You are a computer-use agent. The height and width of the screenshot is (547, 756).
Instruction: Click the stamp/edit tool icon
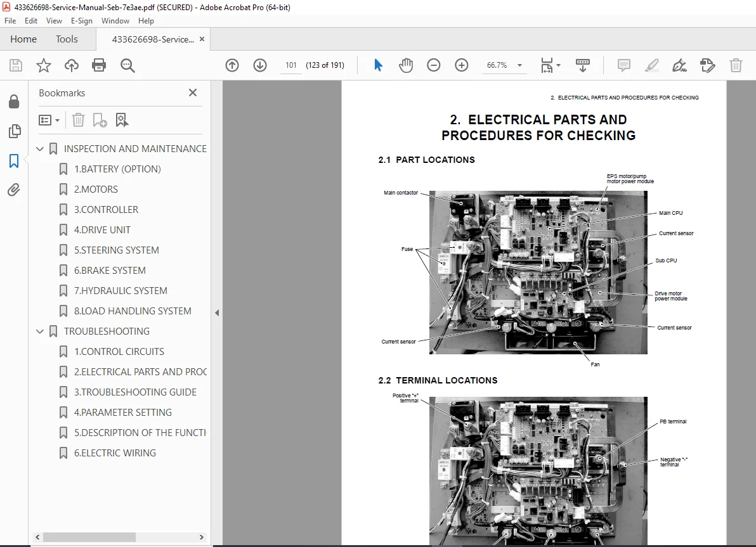tap(707, 65)
